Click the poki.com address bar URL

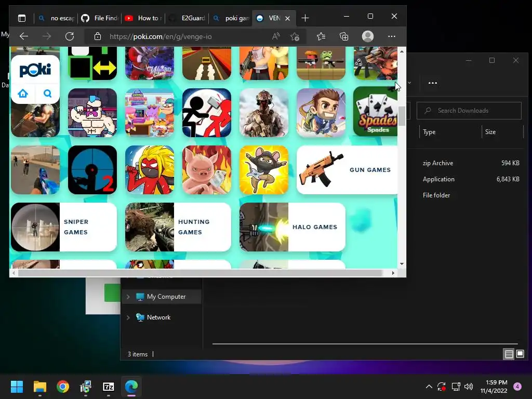pyautogui.click(x=161, y=36)
